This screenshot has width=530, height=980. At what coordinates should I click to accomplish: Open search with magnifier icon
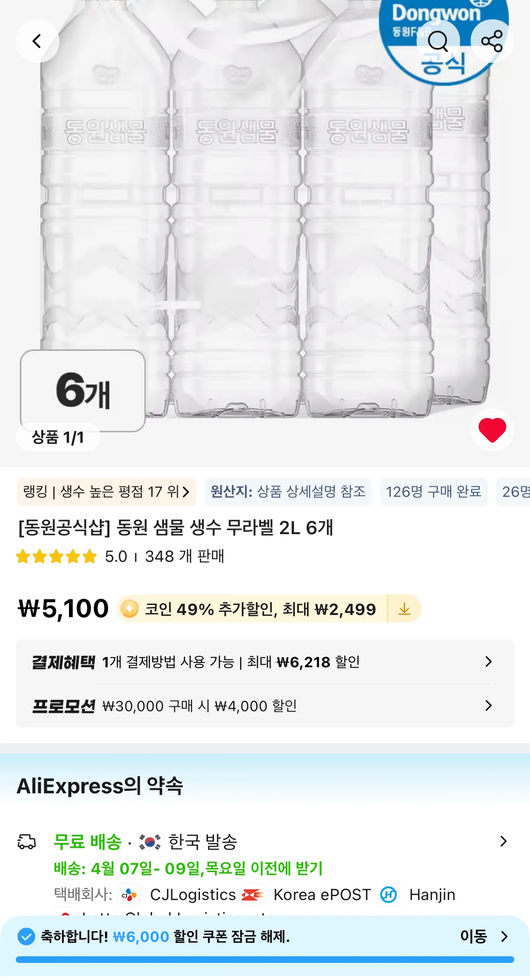[x=438, y=42]
